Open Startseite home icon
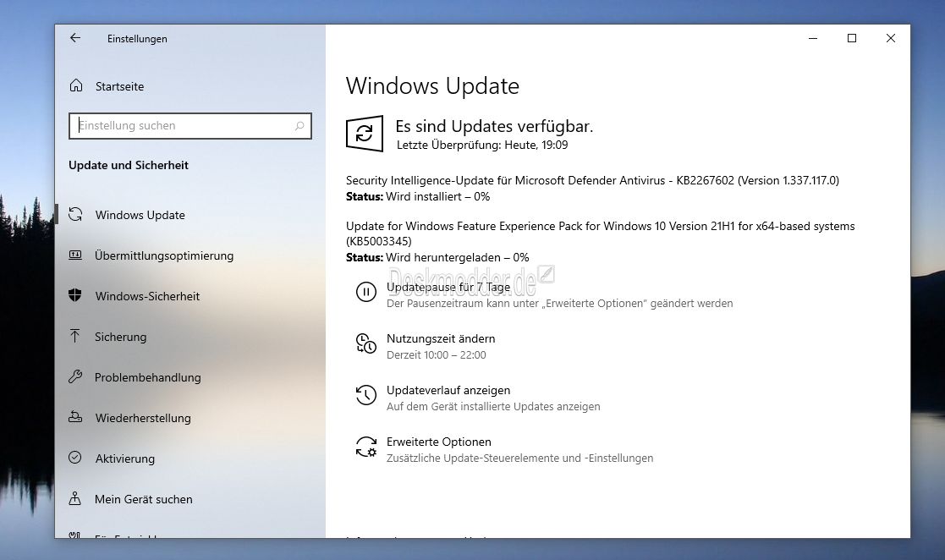The image size is (945, 560). click(76, 85)
